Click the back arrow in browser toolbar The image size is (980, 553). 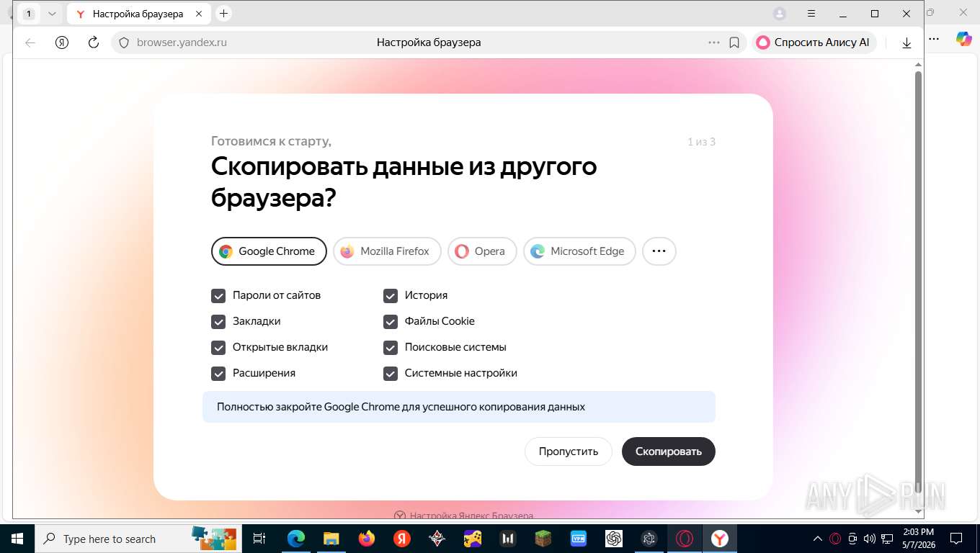[x=30, y=42]
